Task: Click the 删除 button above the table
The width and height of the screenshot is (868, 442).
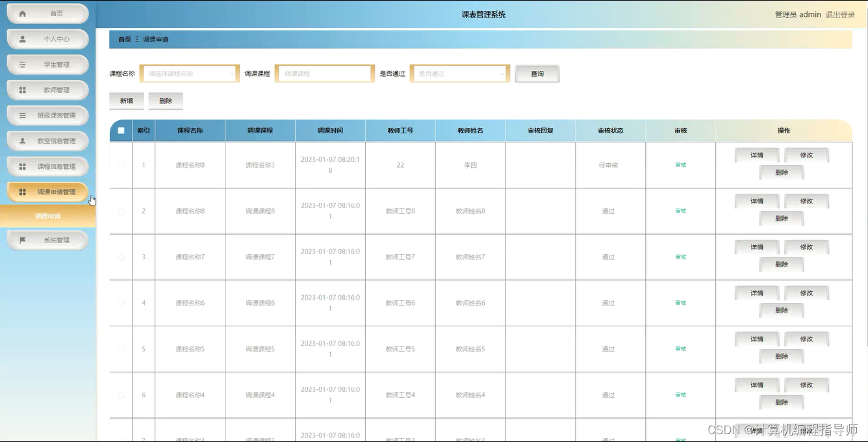Action: 166,101
